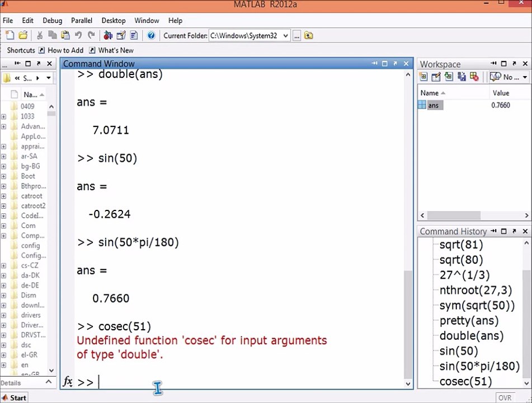The width and height of the screenshot is (532, 403).
Task: Expand the dsc folder node
Action: pos(4,345)
